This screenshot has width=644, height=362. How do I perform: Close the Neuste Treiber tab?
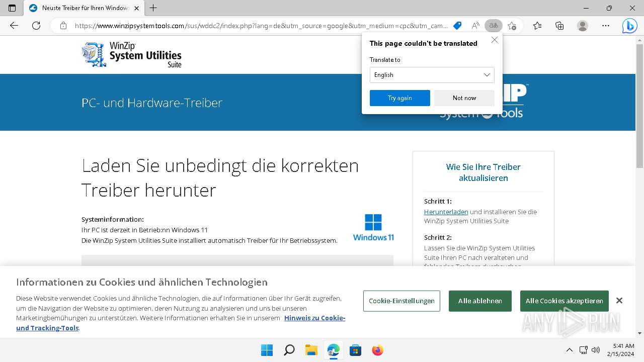pyautogui.click(x=136, y=9)
